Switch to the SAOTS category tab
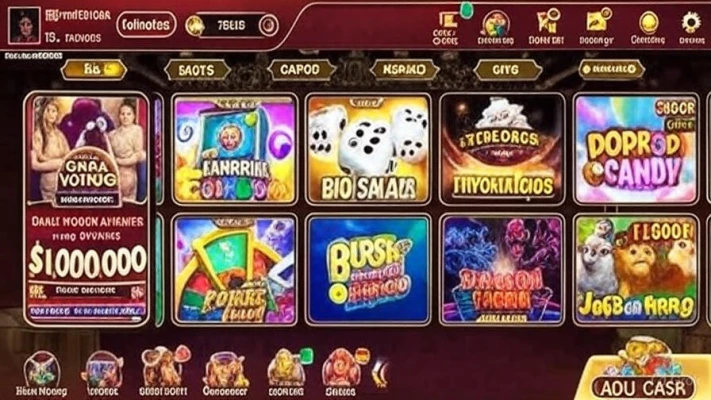 click(x=197, y=70)
